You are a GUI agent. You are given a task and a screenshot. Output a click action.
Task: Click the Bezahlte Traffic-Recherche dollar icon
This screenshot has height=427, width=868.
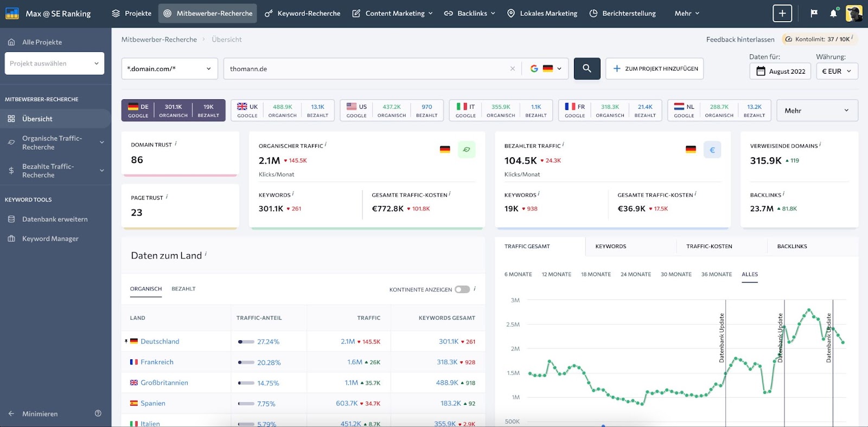(x=11, y=171)
